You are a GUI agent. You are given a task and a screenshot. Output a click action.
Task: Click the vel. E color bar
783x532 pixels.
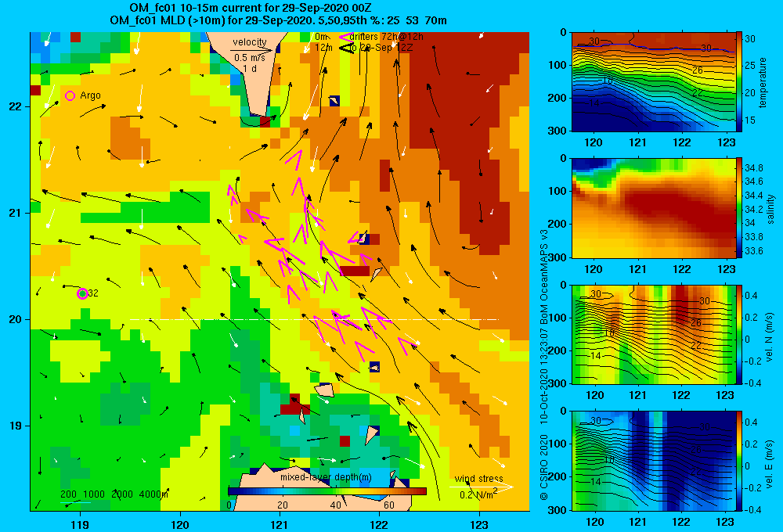(x=739, y=461)
